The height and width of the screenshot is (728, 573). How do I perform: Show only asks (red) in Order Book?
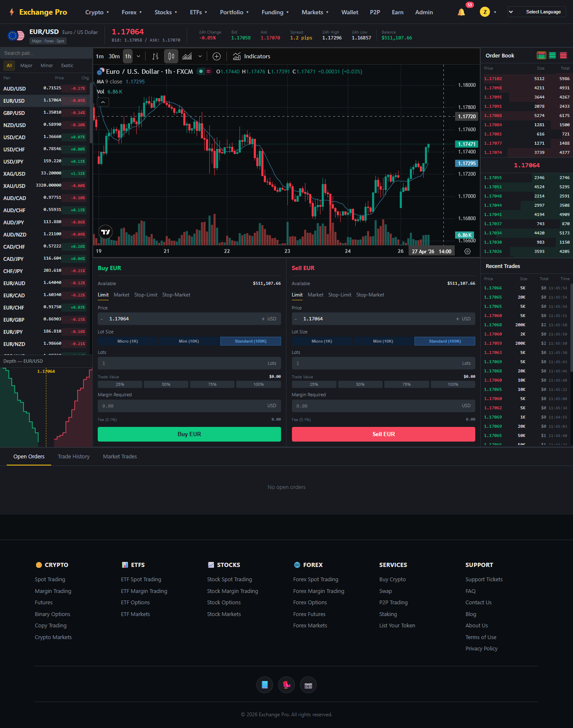point(563,55)
